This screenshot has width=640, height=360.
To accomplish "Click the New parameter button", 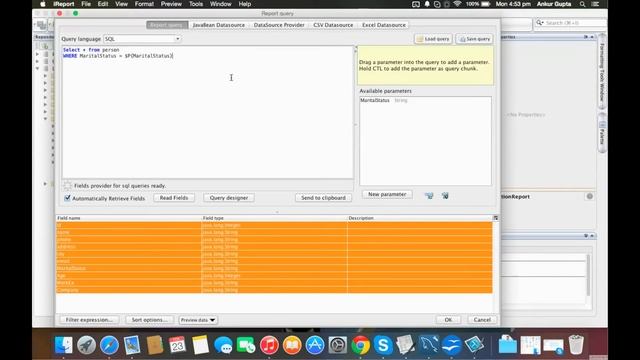I will point(387,194).
